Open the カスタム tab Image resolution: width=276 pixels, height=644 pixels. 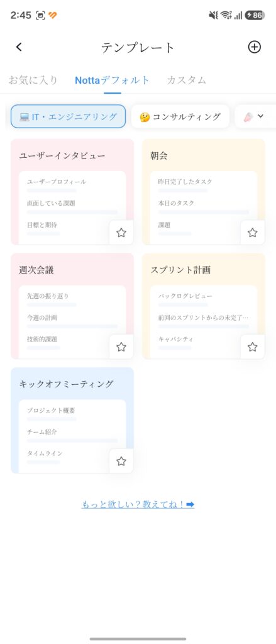pyautogui.click(x=187, y=80)
